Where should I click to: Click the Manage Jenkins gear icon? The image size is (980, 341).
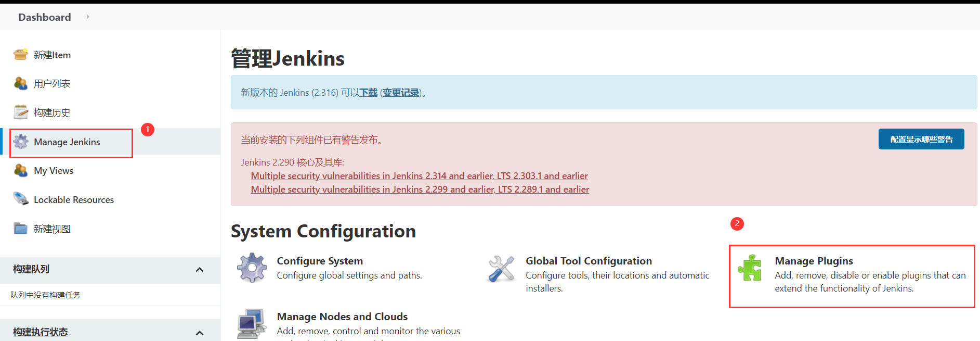tap(21, 142)
